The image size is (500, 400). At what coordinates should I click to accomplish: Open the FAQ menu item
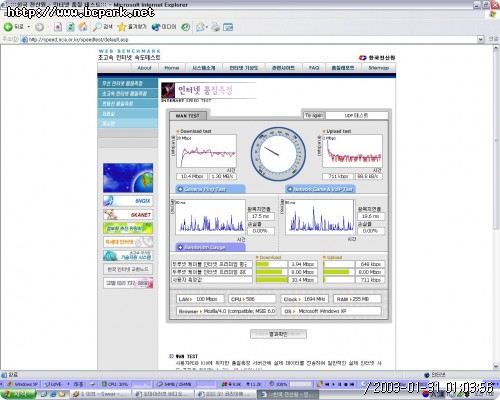click(314, 68)
